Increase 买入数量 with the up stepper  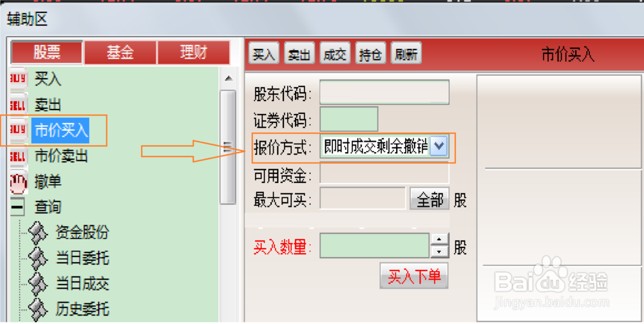(x=439, y=240)
